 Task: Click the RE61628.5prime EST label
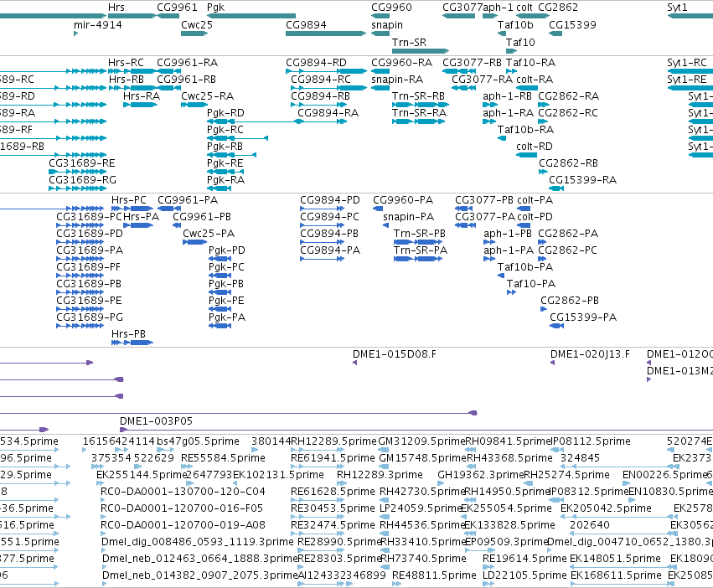[x=333, y=492]
